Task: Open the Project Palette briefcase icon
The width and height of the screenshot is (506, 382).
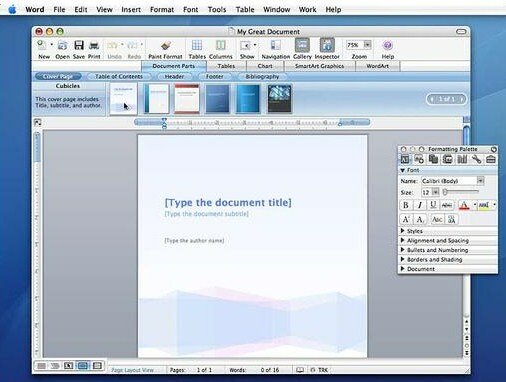Action: pyautogui.click(x=491, y=159)
